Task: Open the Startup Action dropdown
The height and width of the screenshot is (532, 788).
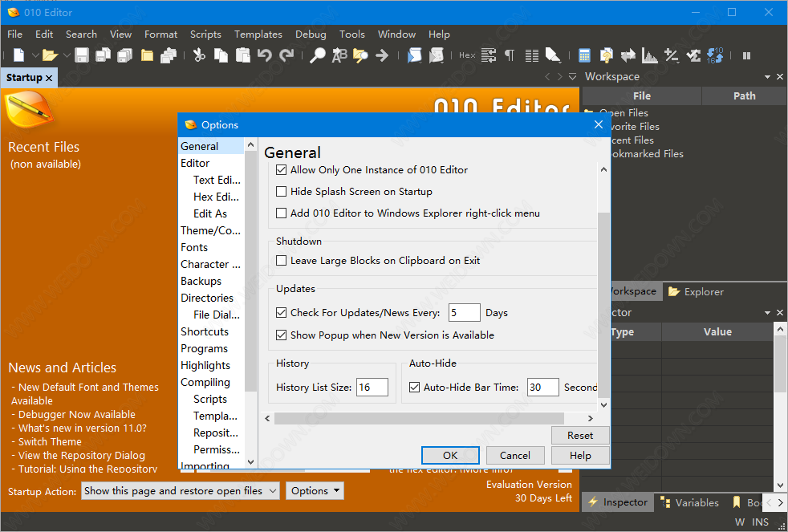Action: pos(181,491)
